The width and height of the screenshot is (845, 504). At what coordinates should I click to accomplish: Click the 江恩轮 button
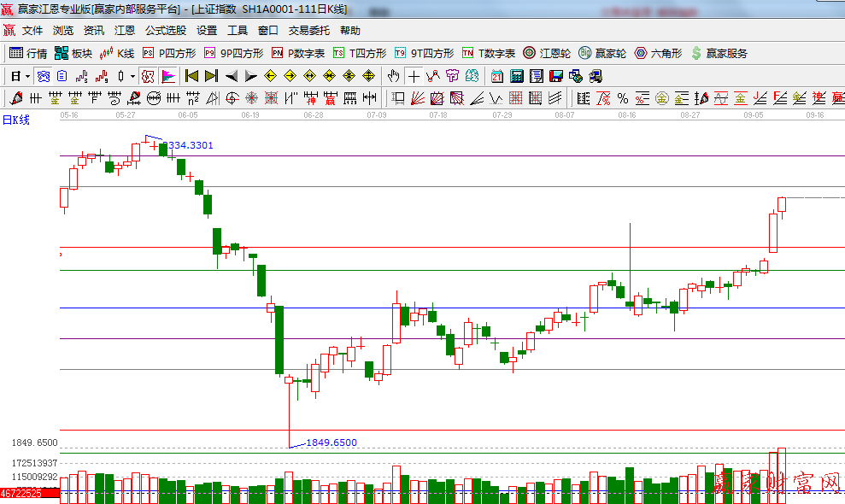coord(547,53)
